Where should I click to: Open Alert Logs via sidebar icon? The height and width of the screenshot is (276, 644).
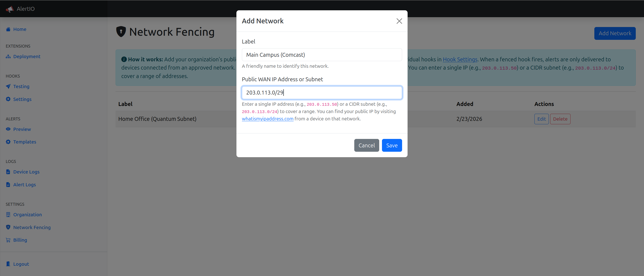8,184
